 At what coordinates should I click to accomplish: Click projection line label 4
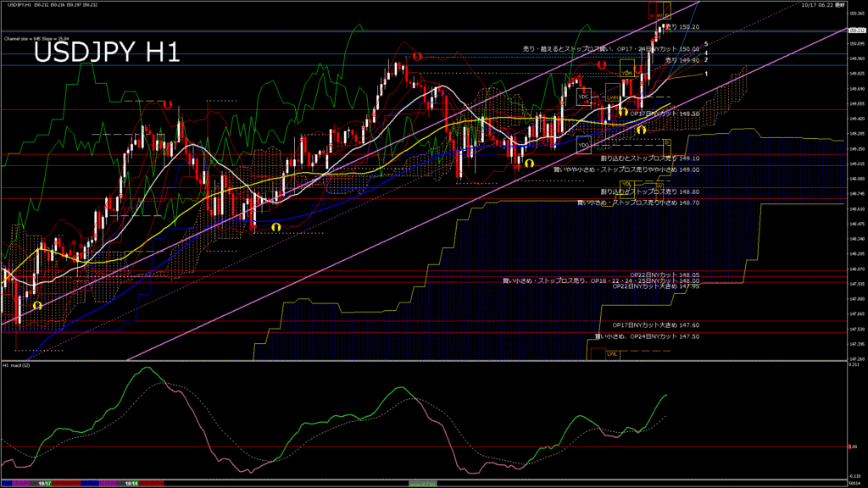[x=706, y=53]
